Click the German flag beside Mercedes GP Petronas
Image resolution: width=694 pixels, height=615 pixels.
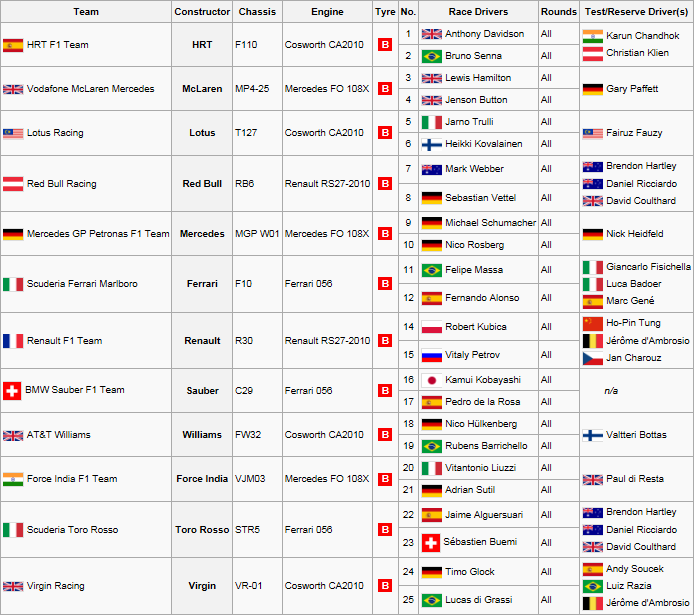pyautogui.click(x=13, y=234)
